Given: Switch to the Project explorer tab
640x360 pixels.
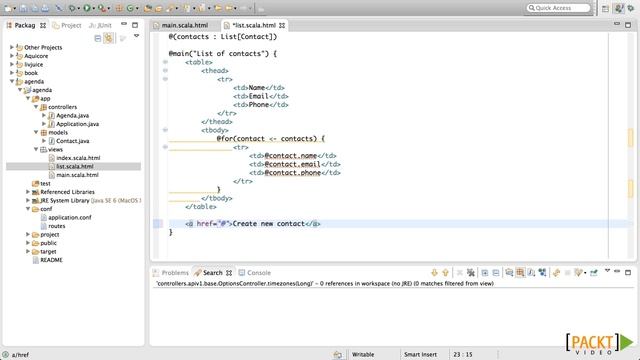Looking at the screenshot, I should point(67,25).
